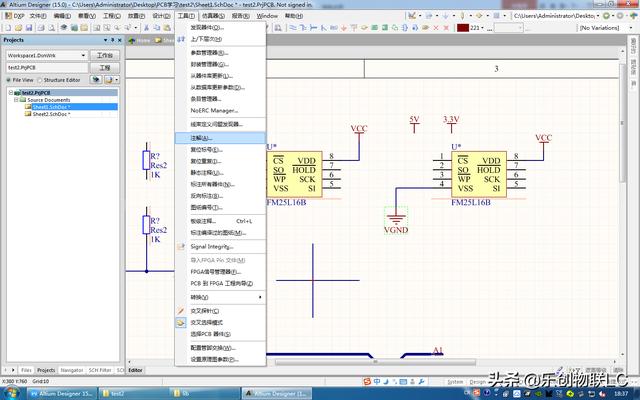The width and height of the screenshot is (640, 400).
Task: Open the 放置(P) Place menu
Action: click(x=136, y=16)
